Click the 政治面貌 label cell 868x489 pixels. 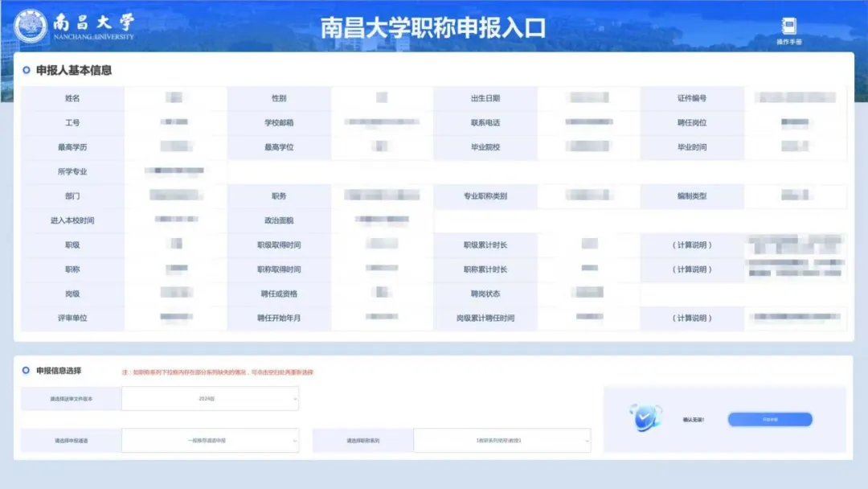point(279,220)
